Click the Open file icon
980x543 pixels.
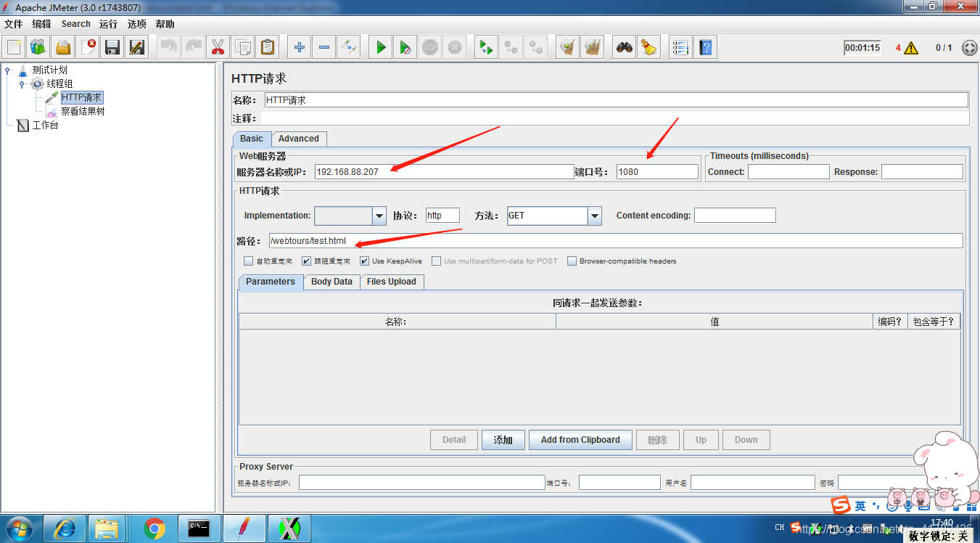(63, 48)
